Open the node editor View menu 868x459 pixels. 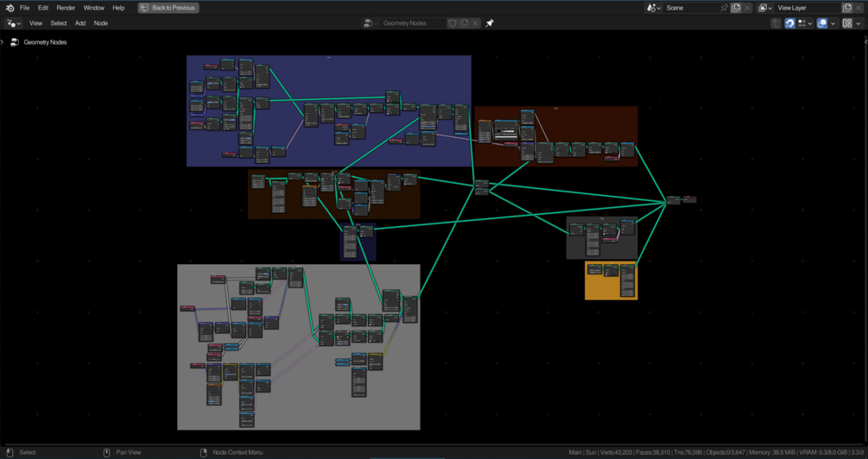coord(35,23)
